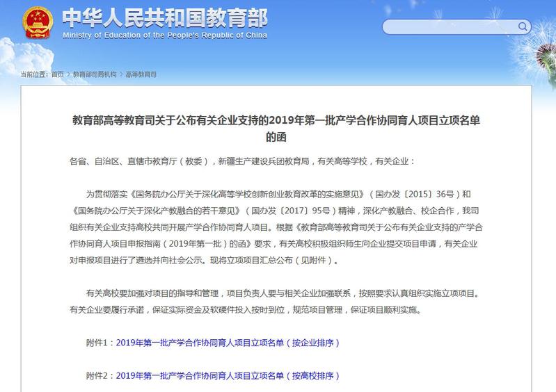Viewport: 556px width, 392px height.
Task: Click the text 国办发〔2017〕95号
Action: point(291,211)
